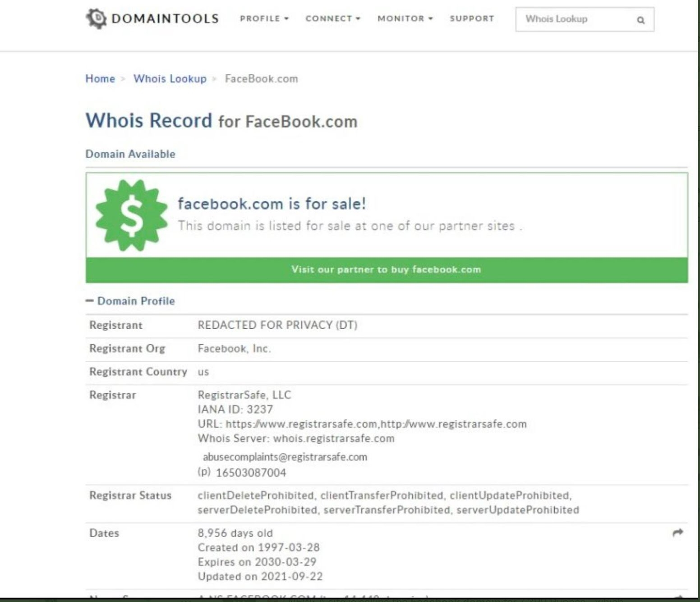700x602 pixels.
Task: Click the share arrow beside Dates
Action: point(677,533)
